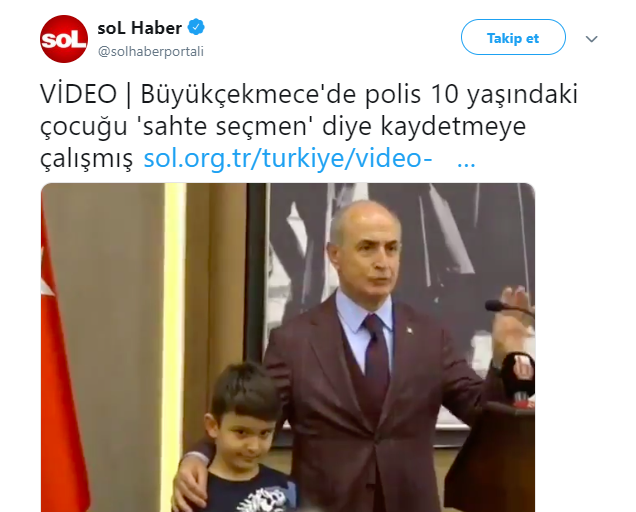This screenshot has width=636, height=512.
Task: Follow the account with Takip et
Action: tap(513, 37)
